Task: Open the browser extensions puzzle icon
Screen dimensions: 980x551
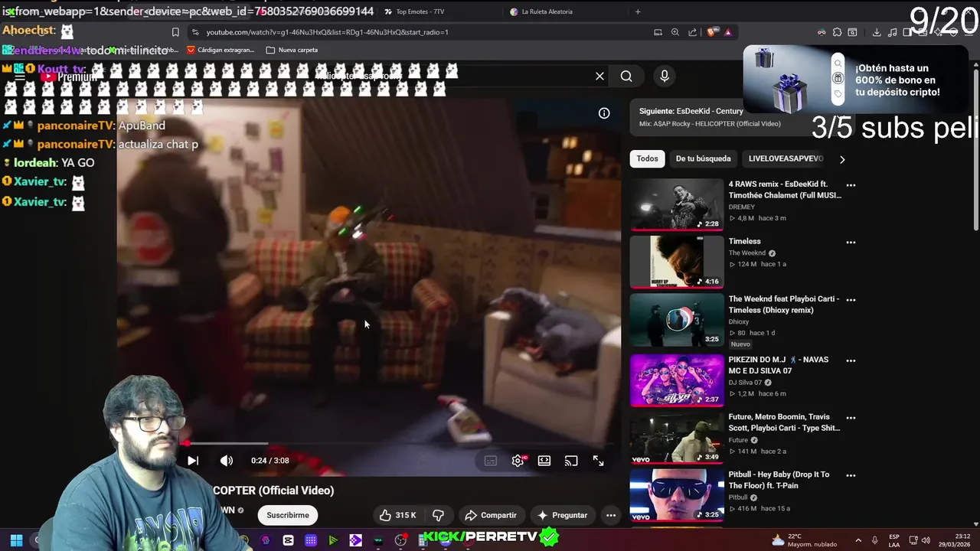Action: click(x=837, y=32)
